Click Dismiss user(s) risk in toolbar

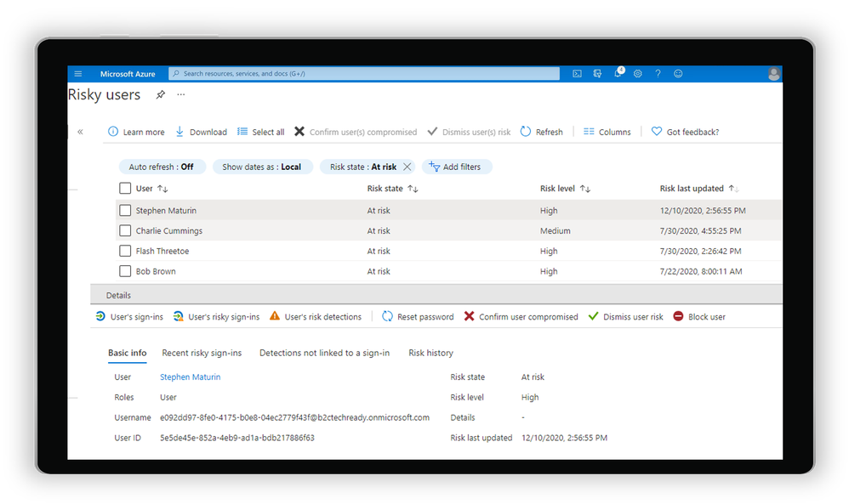469,132
